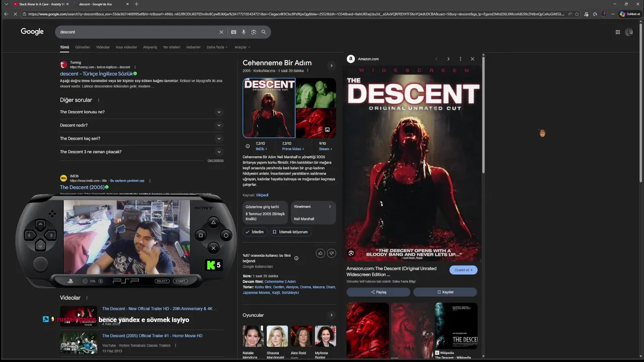Save the image with Kaydet

(445, 292)
